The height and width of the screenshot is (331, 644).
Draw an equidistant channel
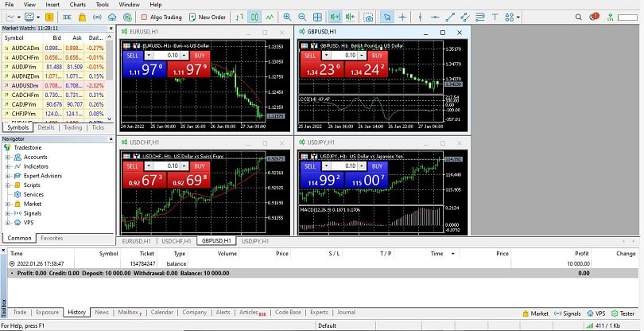465,18
